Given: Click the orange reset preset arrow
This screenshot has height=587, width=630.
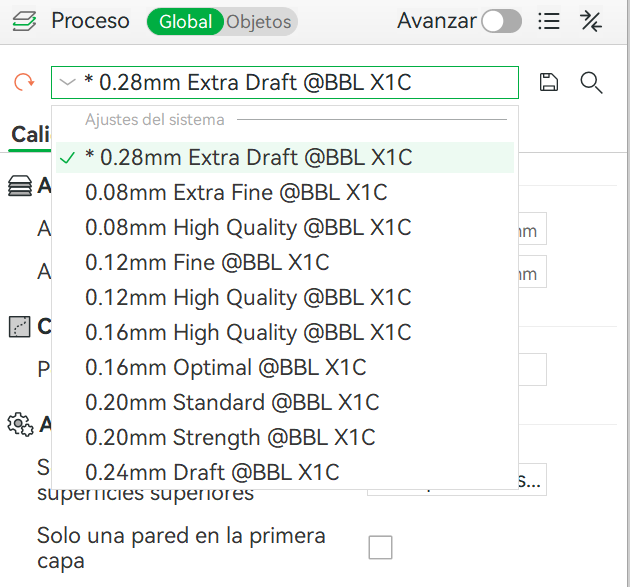Looking at the screenshot, I should tap(24, 83).
